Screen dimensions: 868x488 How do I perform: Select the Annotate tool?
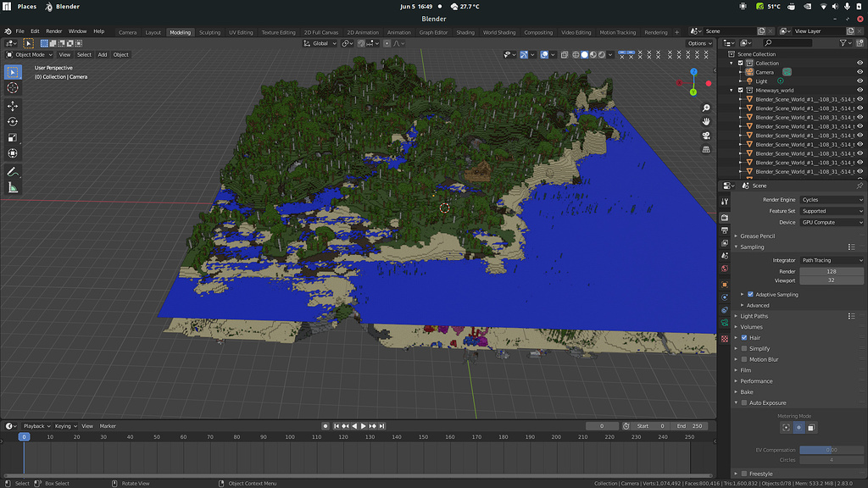pyautogui.click(x=13, y=172)
